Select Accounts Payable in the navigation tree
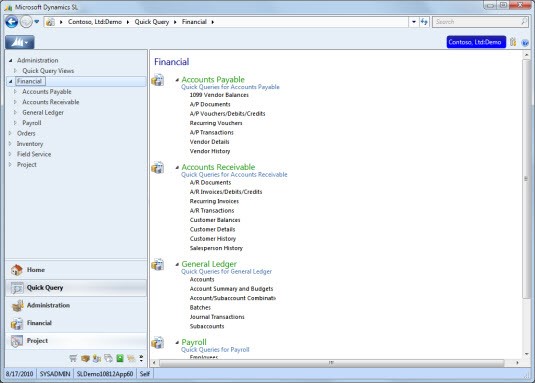This screenshot has width=535, height=383. click(47, 92)
